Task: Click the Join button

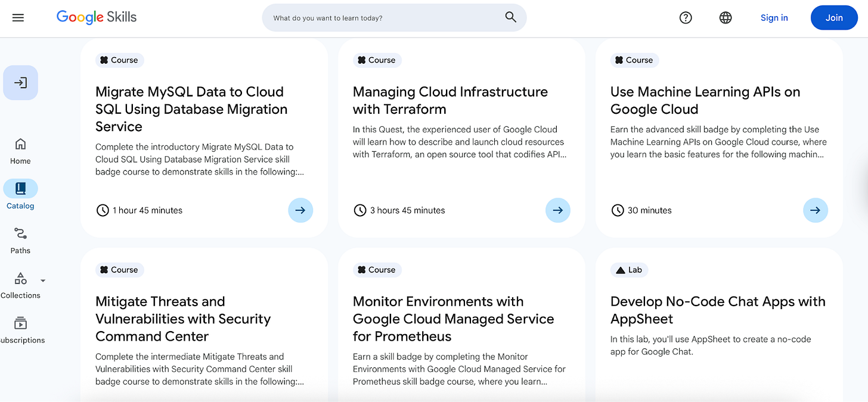Action: pos(834,18)
